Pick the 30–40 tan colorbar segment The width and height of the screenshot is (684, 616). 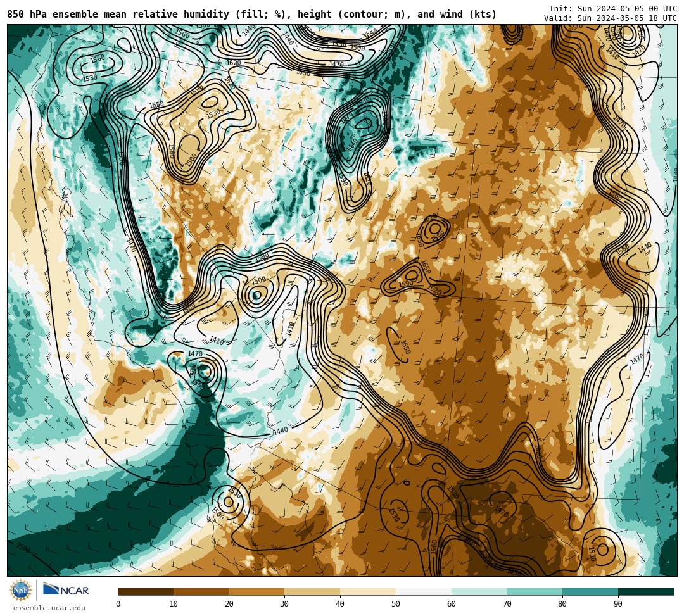click(x=312, y=591)
